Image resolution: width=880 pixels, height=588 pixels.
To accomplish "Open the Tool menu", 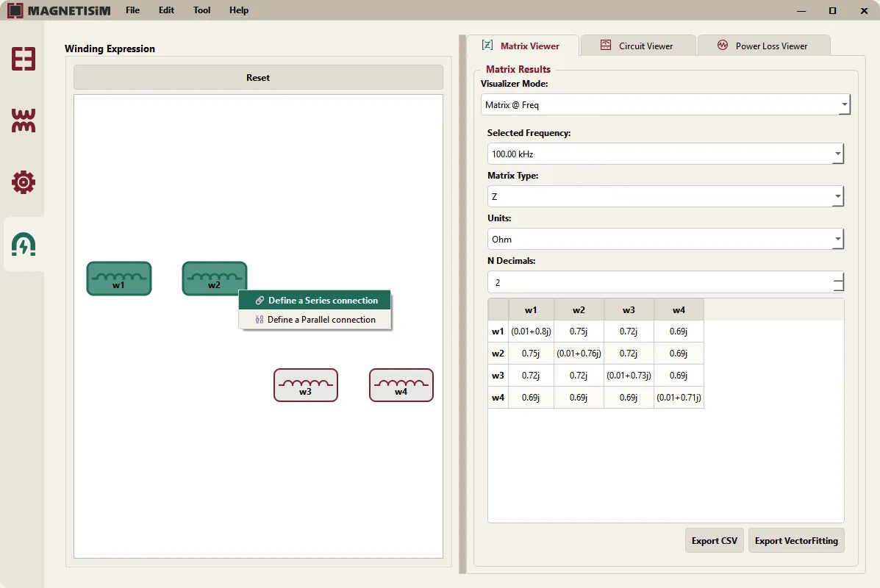I will pos(202,10).
